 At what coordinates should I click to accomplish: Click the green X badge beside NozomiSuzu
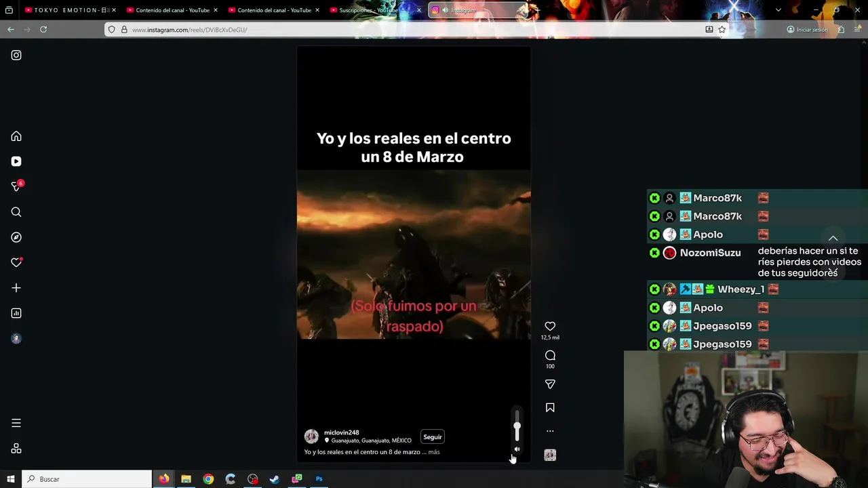point(654,253)
